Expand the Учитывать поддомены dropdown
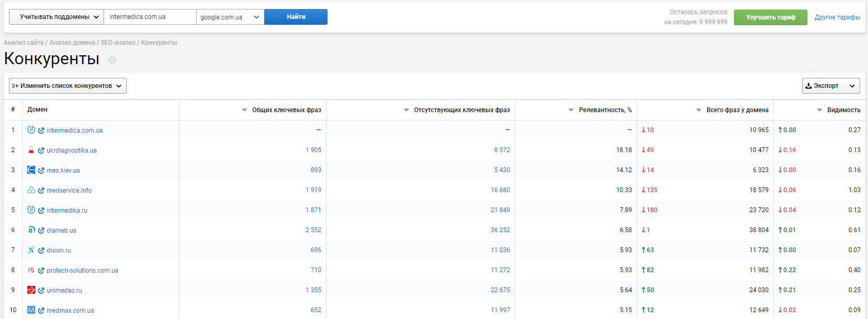 [x=57, y=17]
